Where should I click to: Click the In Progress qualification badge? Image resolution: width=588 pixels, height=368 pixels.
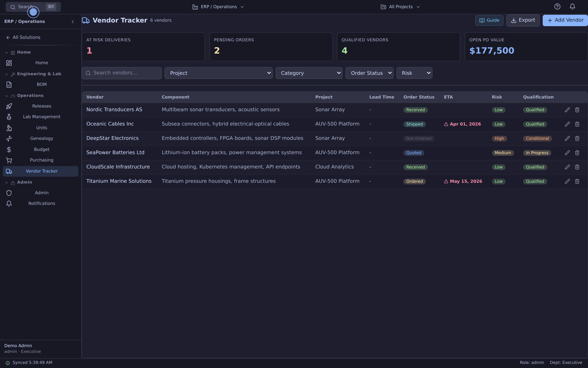537,153
